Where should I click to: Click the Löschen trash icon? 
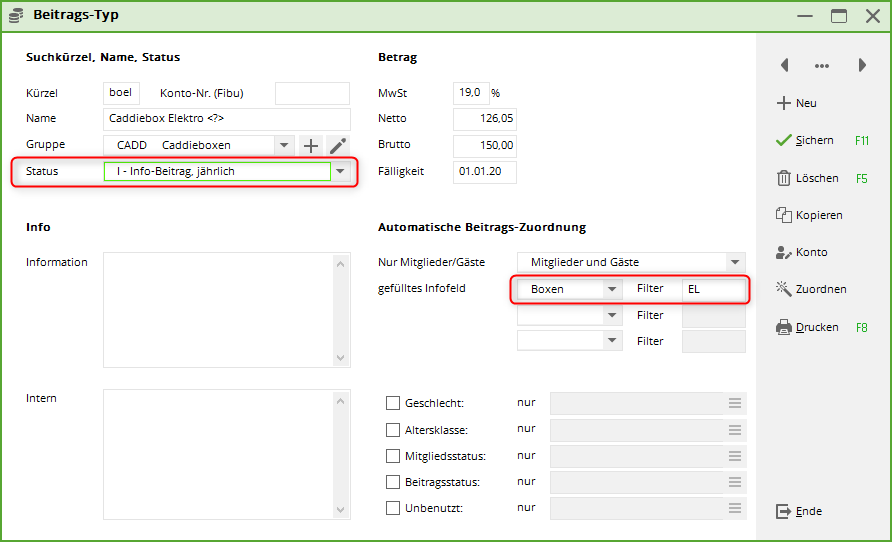[784, 178]
